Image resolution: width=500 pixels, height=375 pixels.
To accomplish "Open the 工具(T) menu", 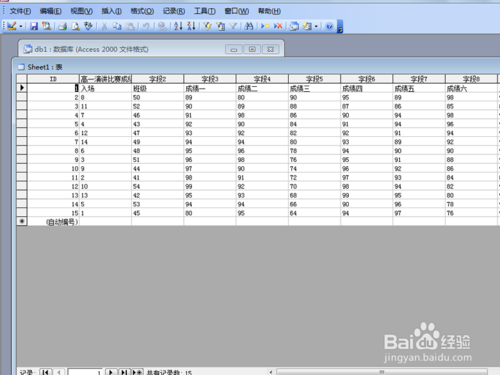I will pos(205,11).
